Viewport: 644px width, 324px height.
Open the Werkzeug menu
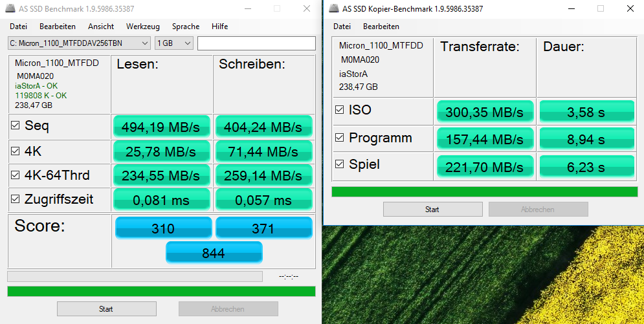[142, 27]
